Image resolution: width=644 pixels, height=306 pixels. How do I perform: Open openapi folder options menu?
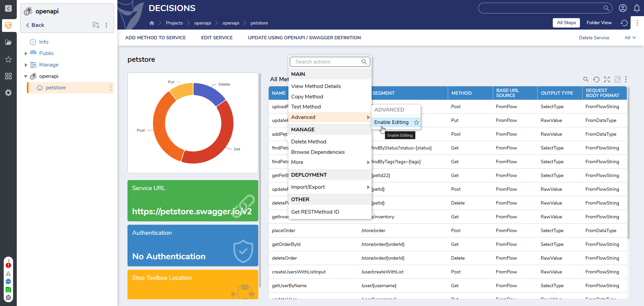[106, 25]
